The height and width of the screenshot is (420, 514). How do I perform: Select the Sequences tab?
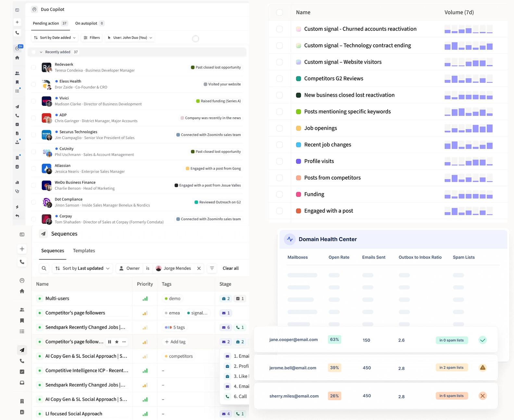53,251
